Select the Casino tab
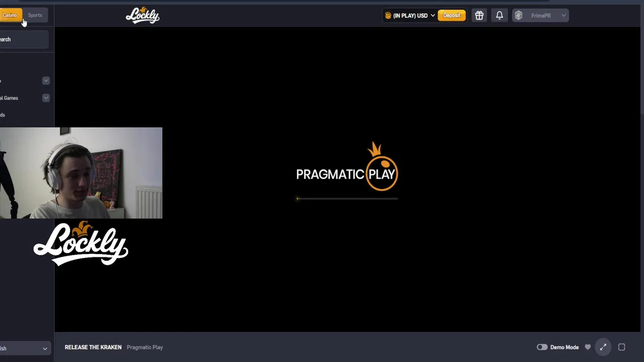The image size is (644, 362). click(10, 15)
